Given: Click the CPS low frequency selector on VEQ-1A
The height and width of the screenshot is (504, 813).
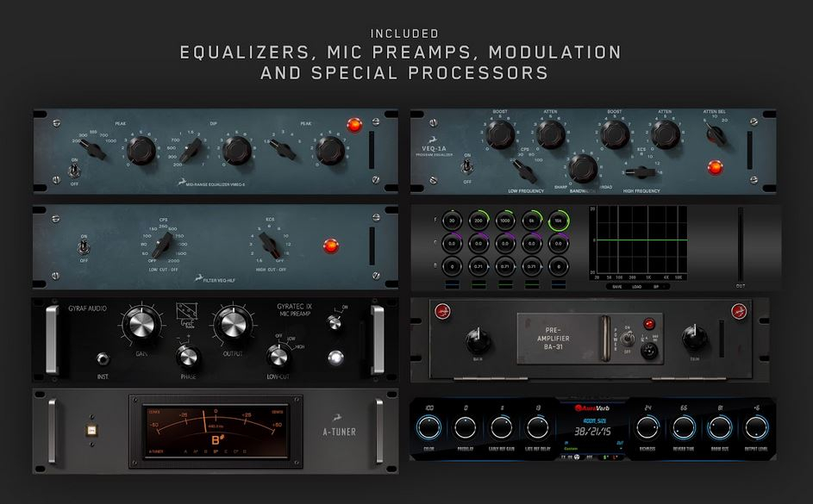Looking at the screenshot, I should (525, 171).
